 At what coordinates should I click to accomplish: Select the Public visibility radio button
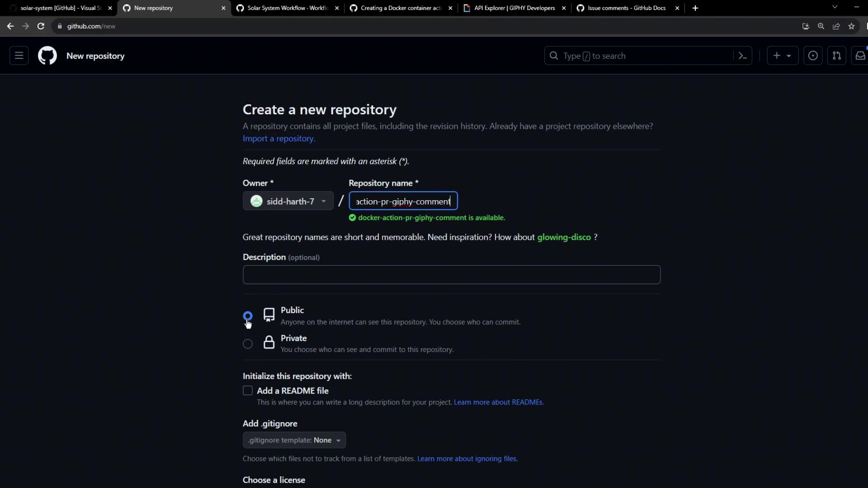248,315
